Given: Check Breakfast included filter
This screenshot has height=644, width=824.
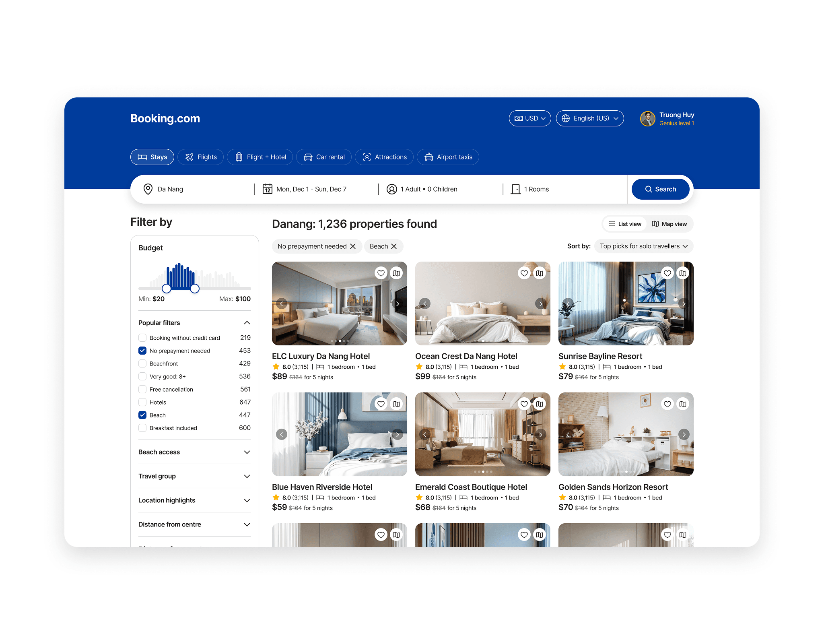Looking at the screenshot, I should tap(142, 428).
